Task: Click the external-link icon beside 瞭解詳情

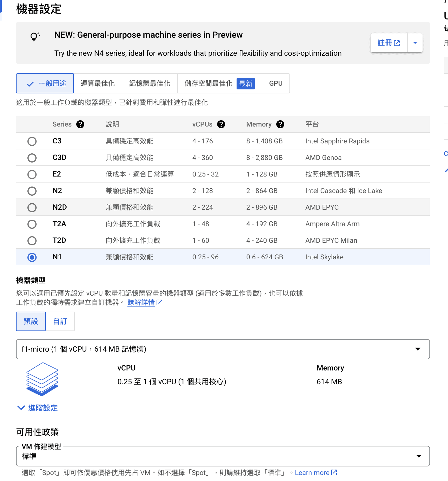Action: pos(159,302)
